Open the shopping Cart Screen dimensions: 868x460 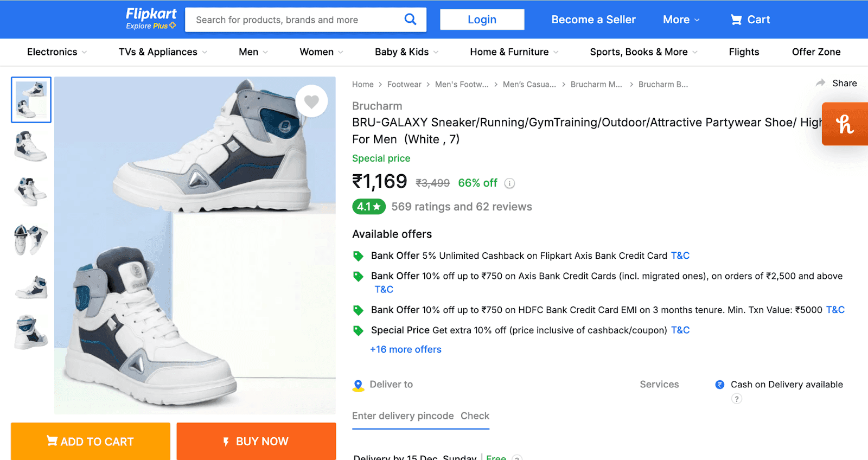click(750, 20)
